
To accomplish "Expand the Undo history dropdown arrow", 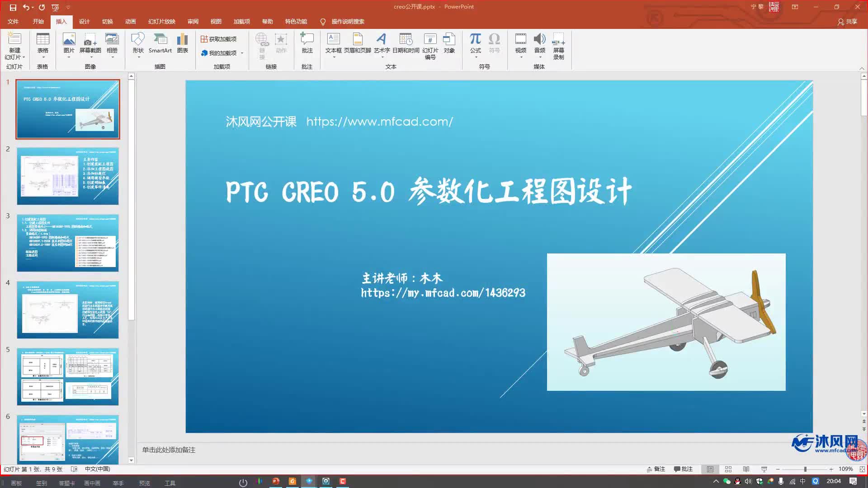I will pyautogui.click(x=33, y=7).
